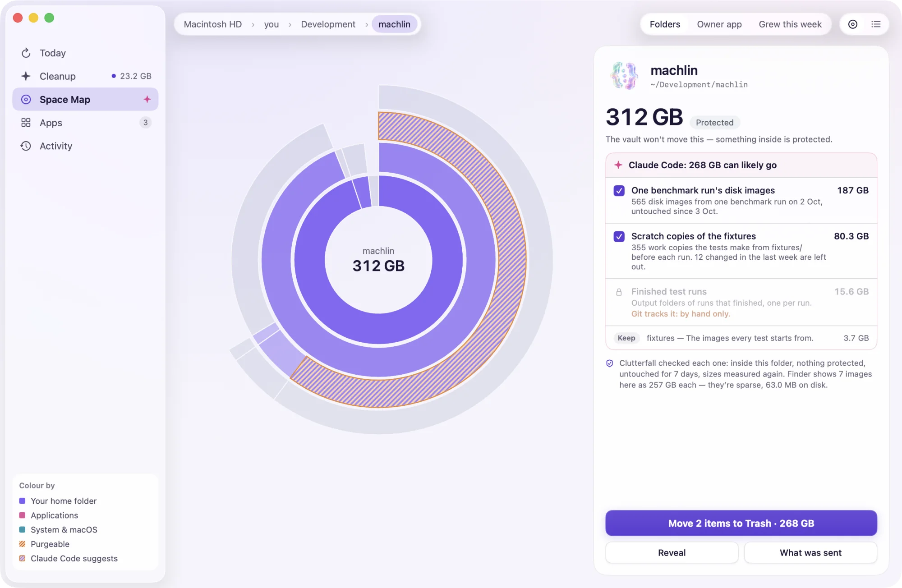Click the Keep tag on fixtures row
This screenshot has width=902, height=588.
pyautogui.click(x=626, y=338)
